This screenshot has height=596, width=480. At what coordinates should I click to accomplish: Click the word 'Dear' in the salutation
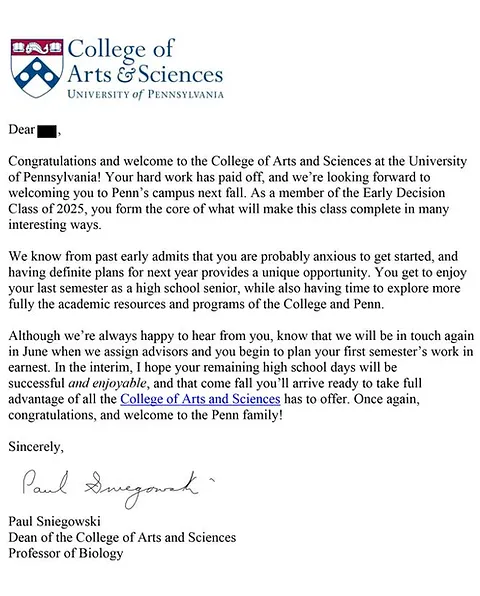(22, 130)
